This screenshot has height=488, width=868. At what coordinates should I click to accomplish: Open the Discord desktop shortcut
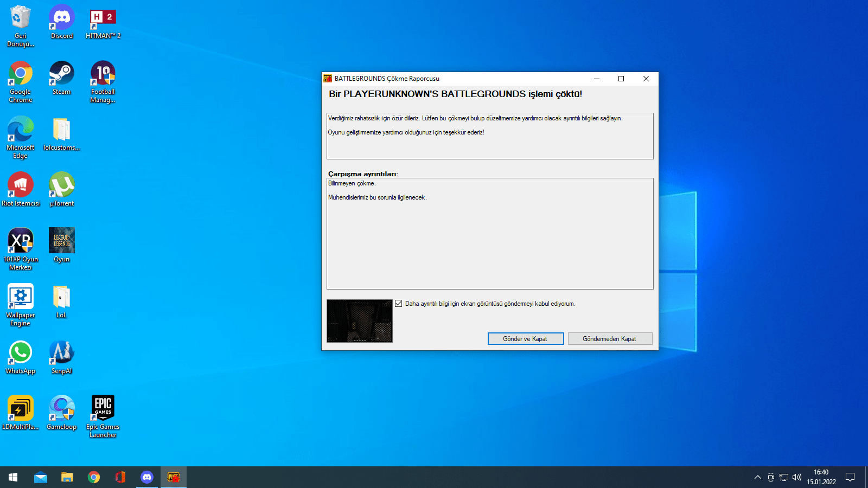(62, 22)
